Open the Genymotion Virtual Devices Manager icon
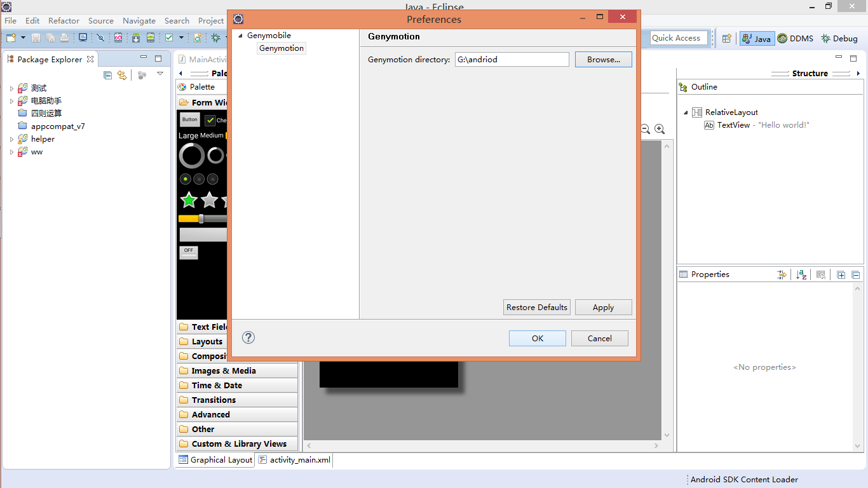This screenshot has height=488, width=868. tap(118, 38)
